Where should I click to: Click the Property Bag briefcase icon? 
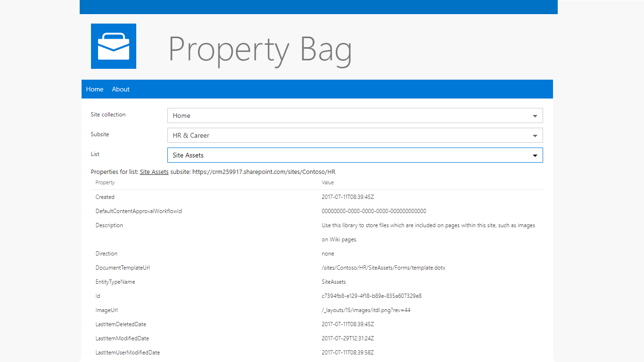coord(113,46)
